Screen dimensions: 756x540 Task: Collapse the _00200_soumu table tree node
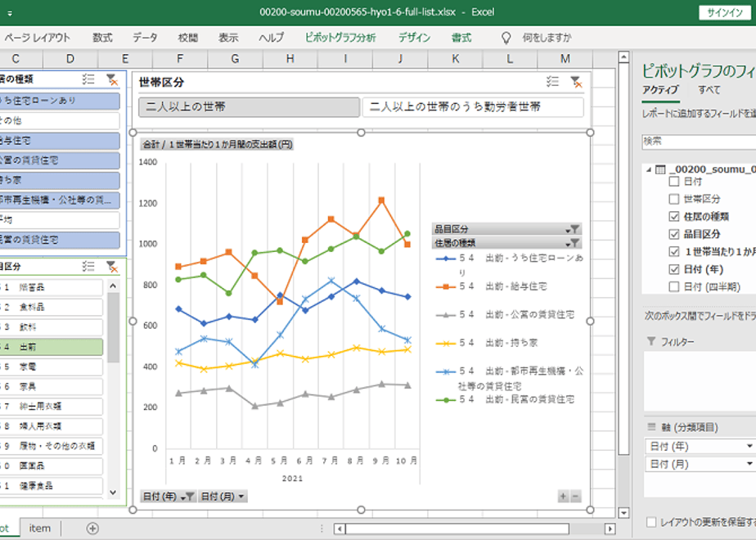click(x=649, y=169)
